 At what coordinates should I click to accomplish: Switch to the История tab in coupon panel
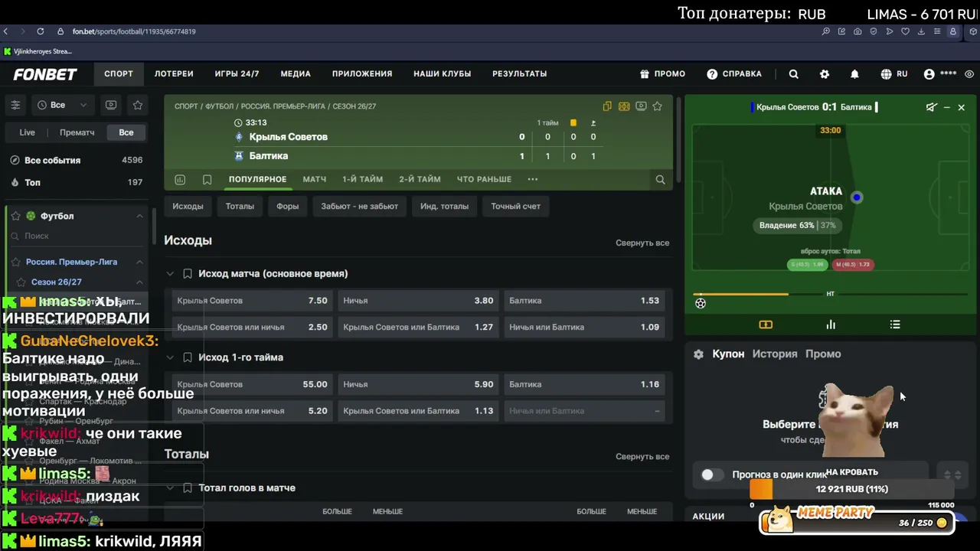click(x=775, y=354)
